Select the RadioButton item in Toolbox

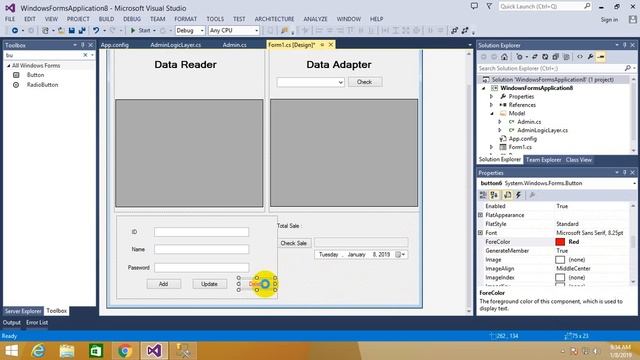[42, 85]
